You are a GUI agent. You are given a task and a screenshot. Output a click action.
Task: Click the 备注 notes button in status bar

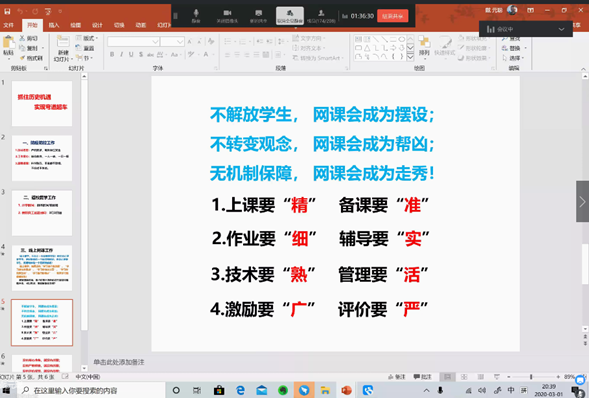coord(397,377)
